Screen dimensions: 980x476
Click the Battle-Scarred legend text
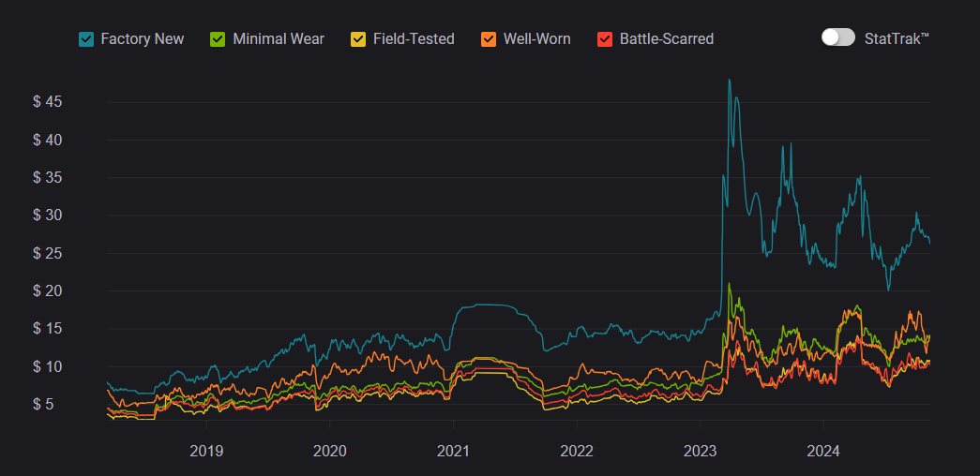point(666,39)
